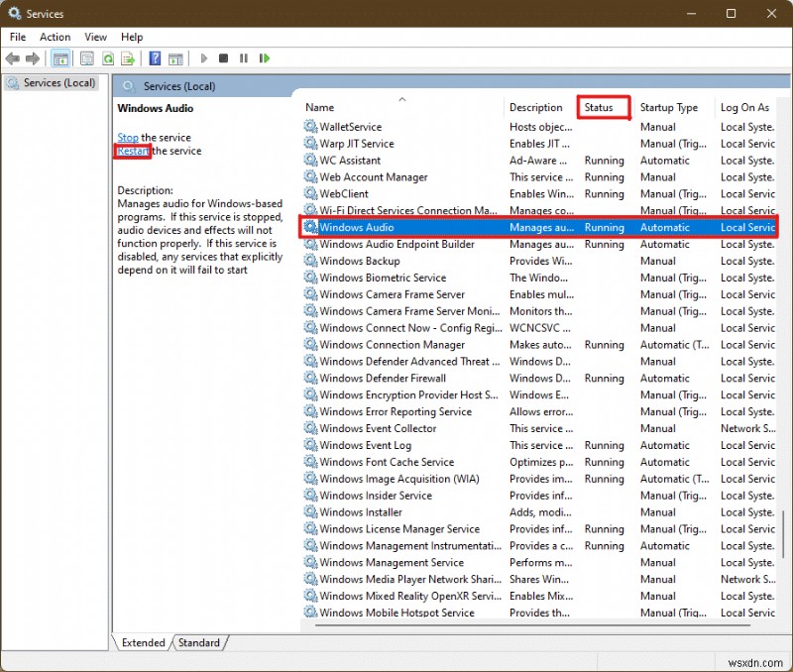Select the Extended tab
Screen dimensions: 793x672
point(143,642)
